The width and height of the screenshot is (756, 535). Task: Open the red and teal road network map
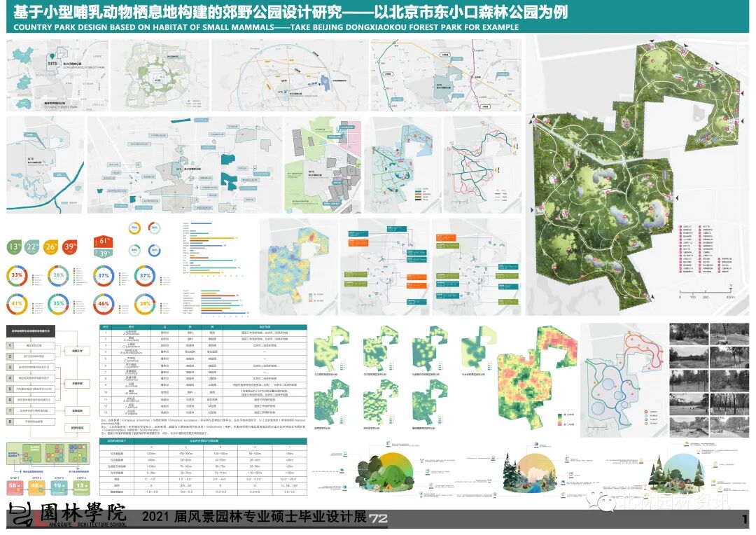pyautogui.click(x=482, y=165)
